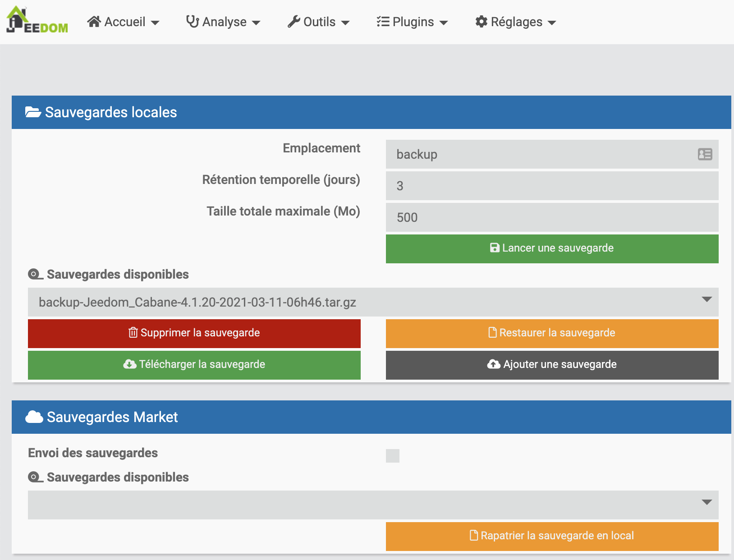This screenshot has width=734, height=560.
Task: Toggle the Envoi des sauvegardes checkbox
Action: coord(393,456)
